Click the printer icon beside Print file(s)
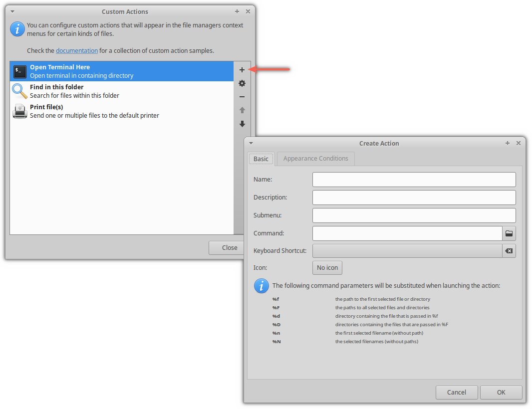Viewport: 532px width, 409px height. pos(19,111)
